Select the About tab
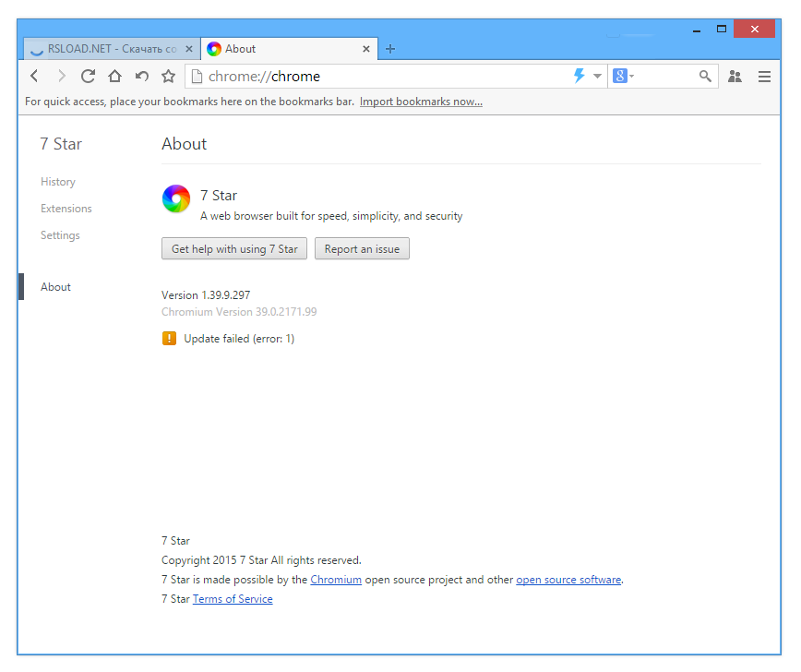Screen dimensions: 801x672 point(289,49)
